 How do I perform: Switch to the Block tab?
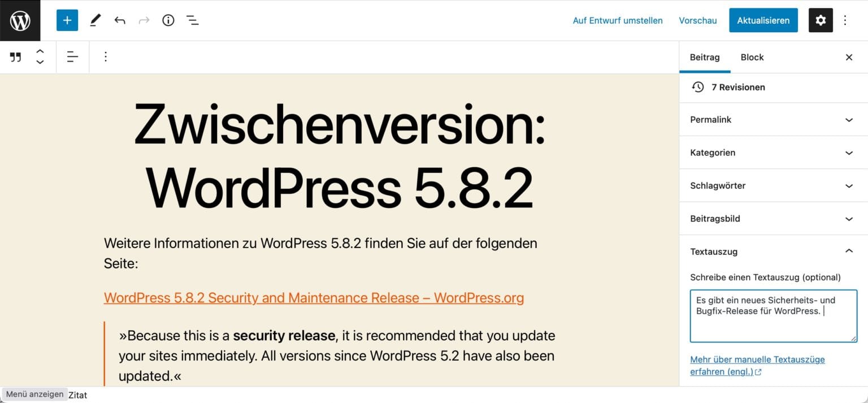pyautogui.click(x=752, y=57)
